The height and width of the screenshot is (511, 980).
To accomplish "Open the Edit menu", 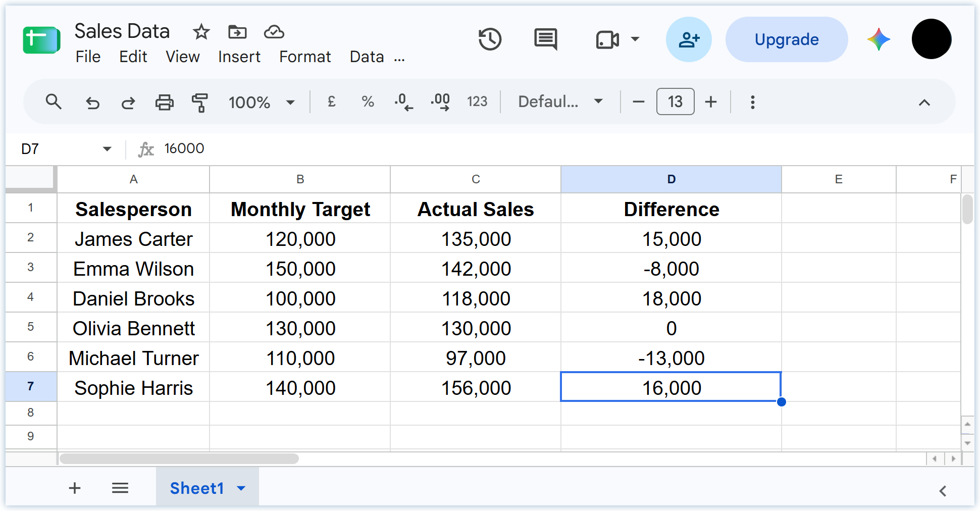I will coord(133,57).
